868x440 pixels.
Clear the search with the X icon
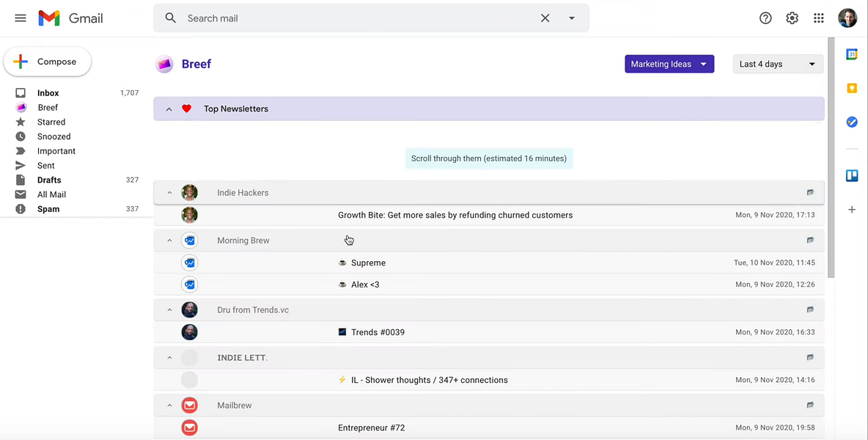click(545, 18)
